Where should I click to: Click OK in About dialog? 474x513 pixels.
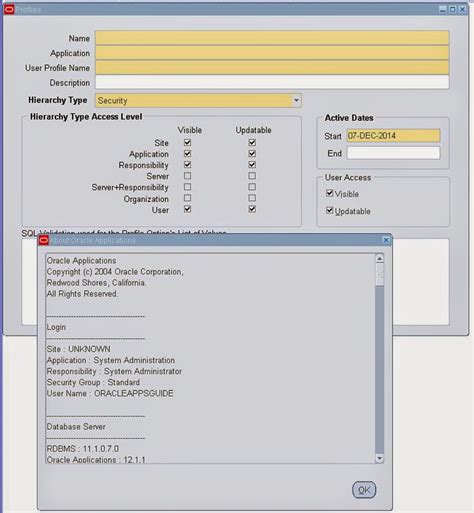(x=364, y=490)
